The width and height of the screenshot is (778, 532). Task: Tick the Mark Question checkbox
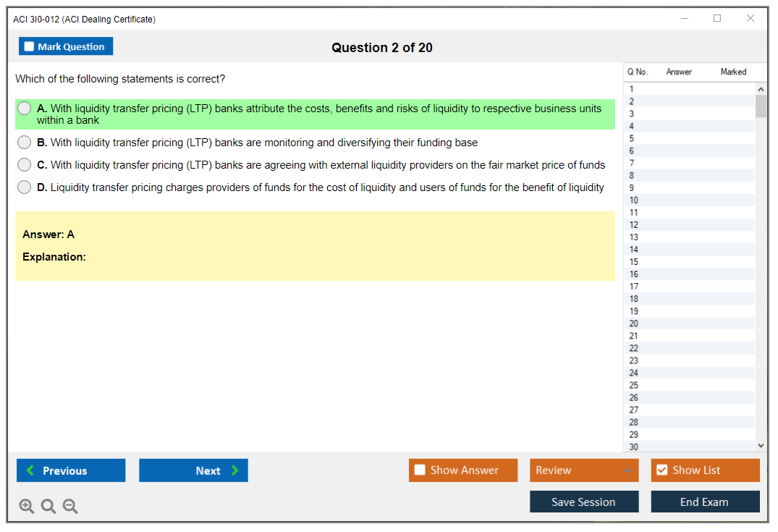[x=30, y=47]
